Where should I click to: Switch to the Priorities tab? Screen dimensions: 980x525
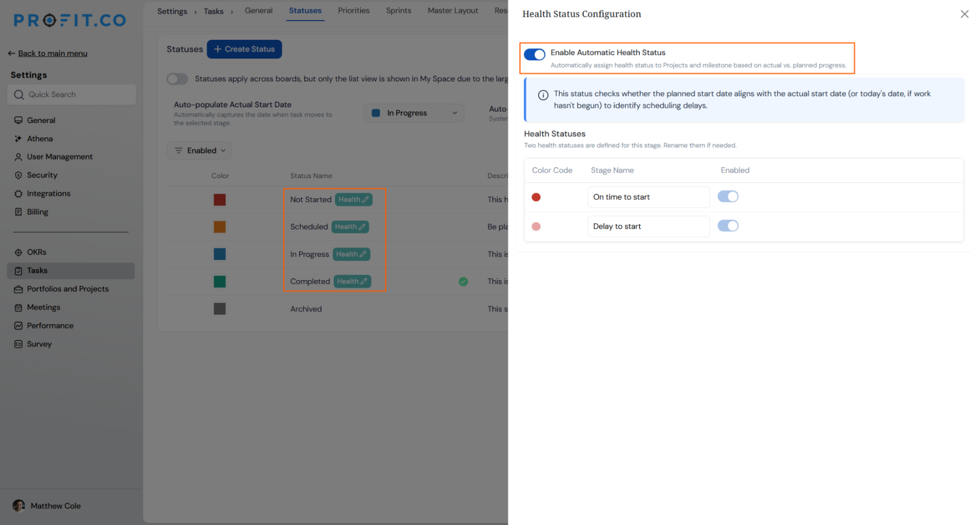353,10
